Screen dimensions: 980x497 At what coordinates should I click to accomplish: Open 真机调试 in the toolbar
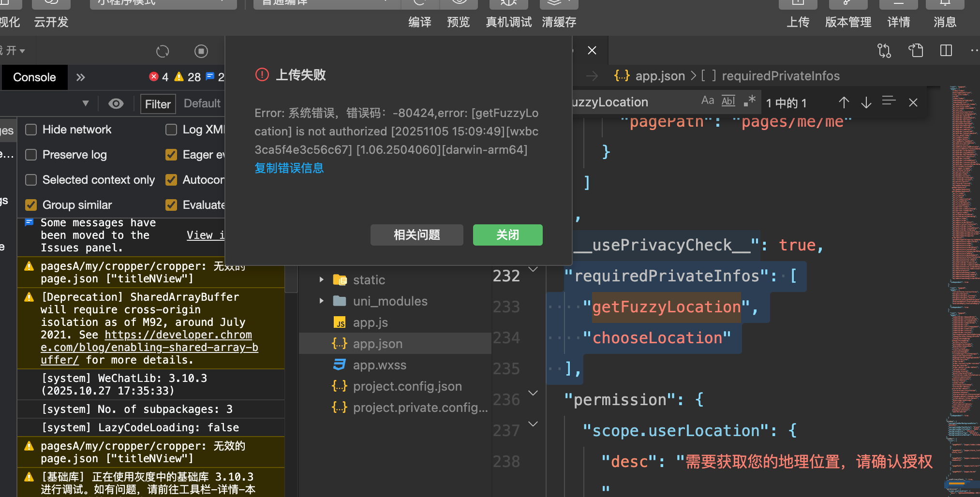509,22
